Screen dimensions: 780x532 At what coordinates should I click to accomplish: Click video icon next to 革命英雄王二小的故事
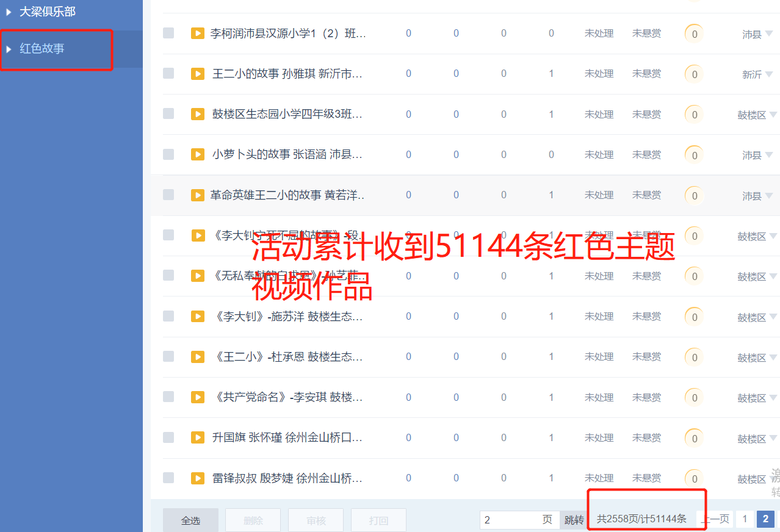click(x=197, y=195)
